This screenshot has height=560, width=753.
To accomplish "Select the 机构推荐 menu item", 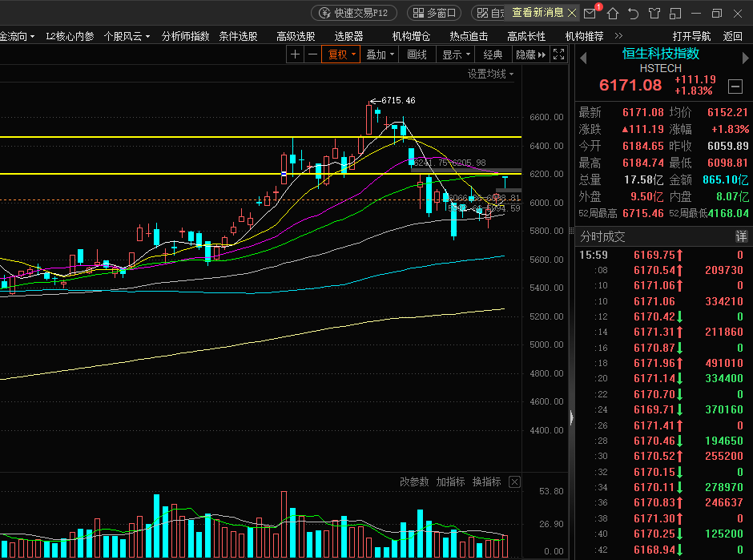I will pos(584,37).
